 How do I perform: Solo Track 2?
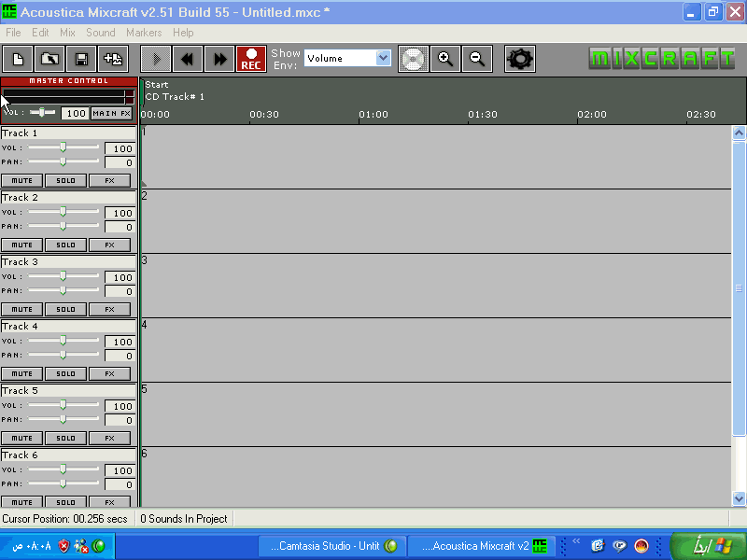[65, 245]
